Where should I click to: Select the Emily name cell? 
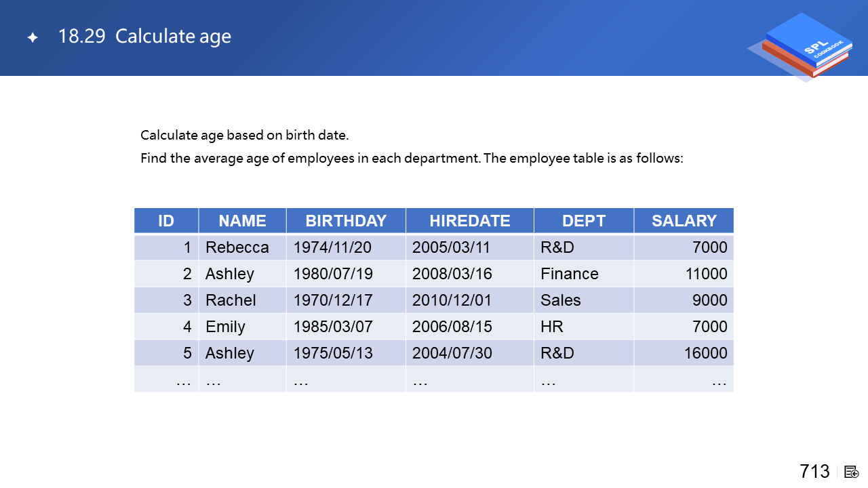(225, 327)
